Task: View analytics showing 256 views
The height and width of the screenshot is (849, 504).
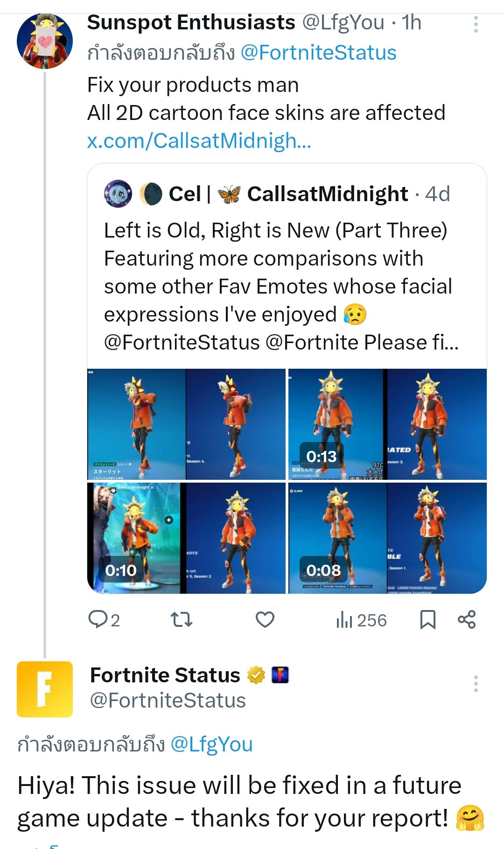Action: [361, 620]
